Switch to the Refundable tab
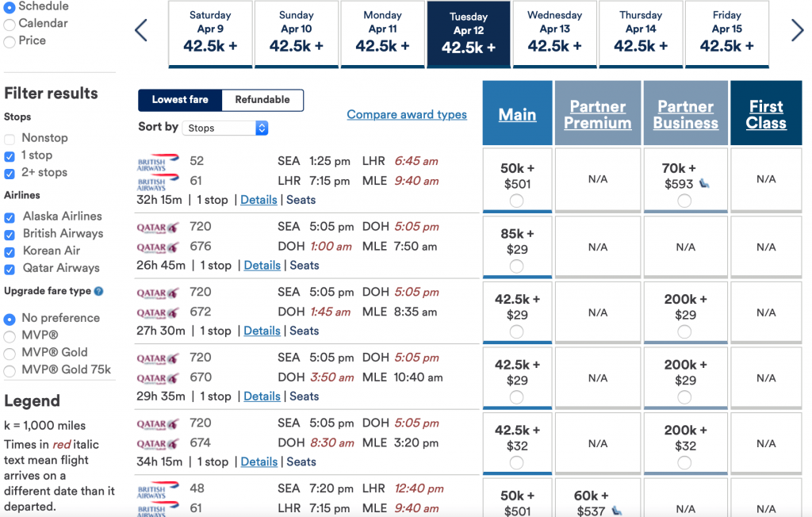Screen dimensions: 812x517 click(262, 100)
